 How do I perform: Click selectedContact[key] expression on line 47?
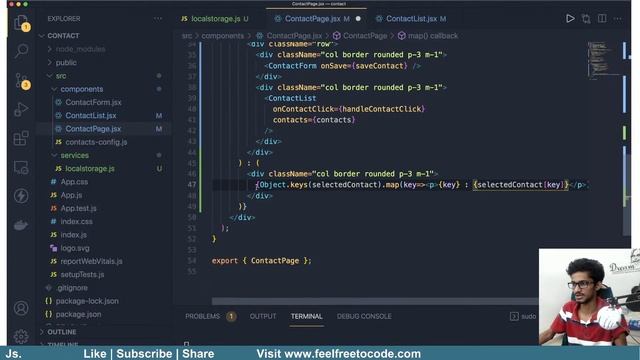(x=521, y=185)
